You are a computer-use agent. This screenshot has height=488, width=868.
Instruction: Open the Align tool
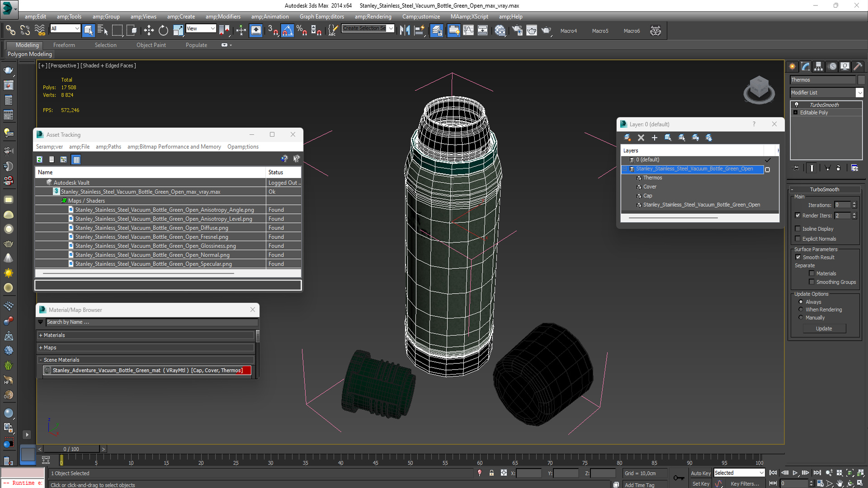[x=420, y=30]
